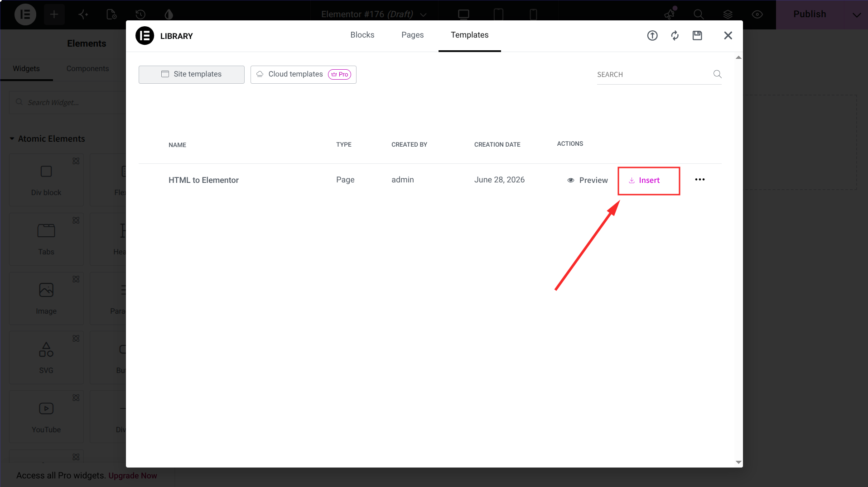This screenshot has width=868, height=487.
Task: Click the 'admin' cell in the table
Action: pos(403,180)
